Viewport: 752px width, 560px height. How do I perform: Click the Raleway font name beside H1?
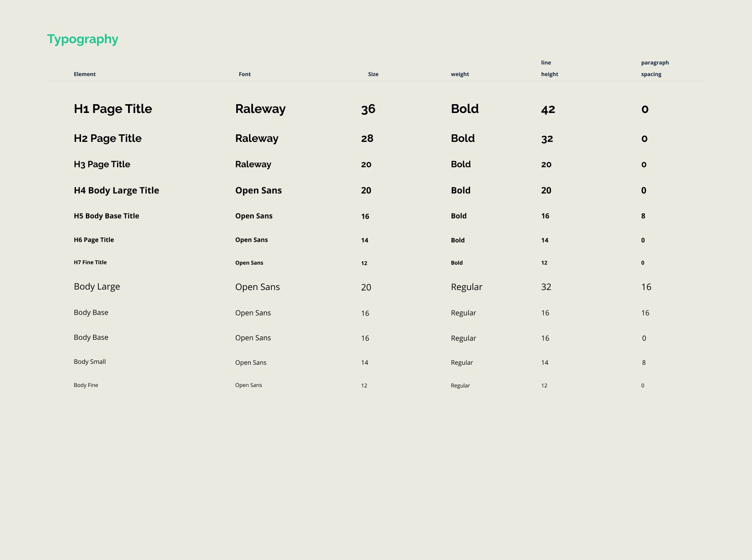click(260, 109)
